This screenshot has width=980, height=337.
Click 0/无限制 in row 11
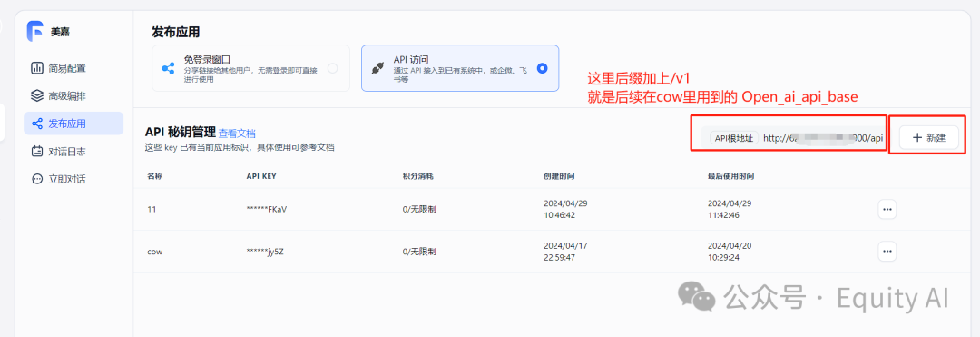tap(419, 210)
